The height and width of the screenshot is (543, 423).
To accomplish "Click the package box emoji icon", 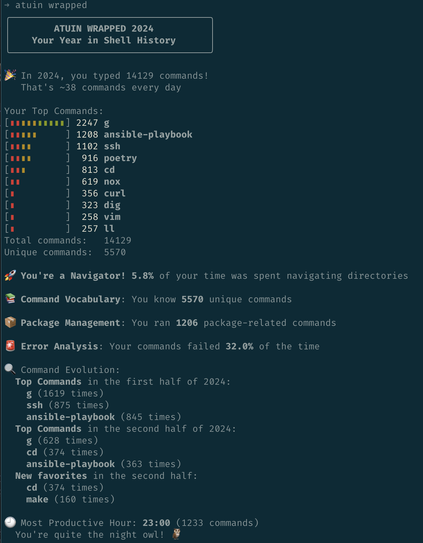I will coord(10,323).
